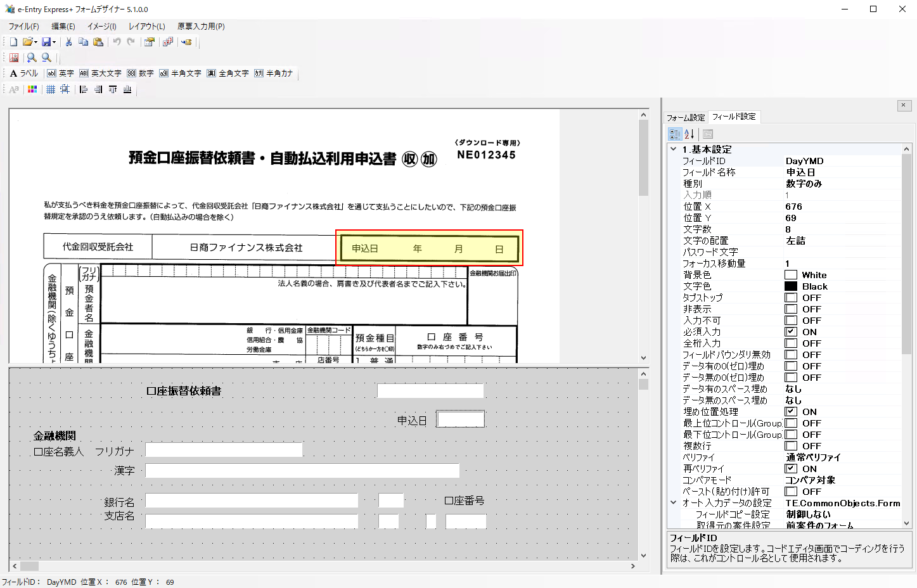Screen dimensions: 917x588
Task: Switch to the フォーム設定 tab
Action: coord(685,117)
